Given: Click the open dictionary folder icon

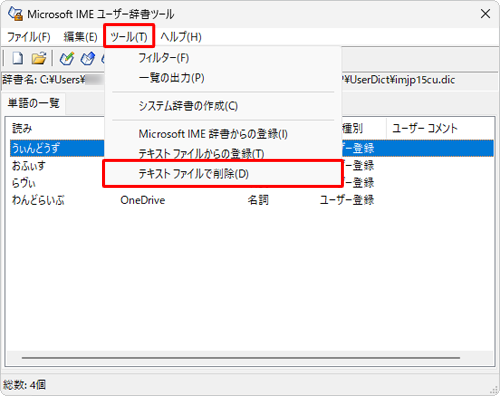Looking at the screenshot, I should (39, 58).
